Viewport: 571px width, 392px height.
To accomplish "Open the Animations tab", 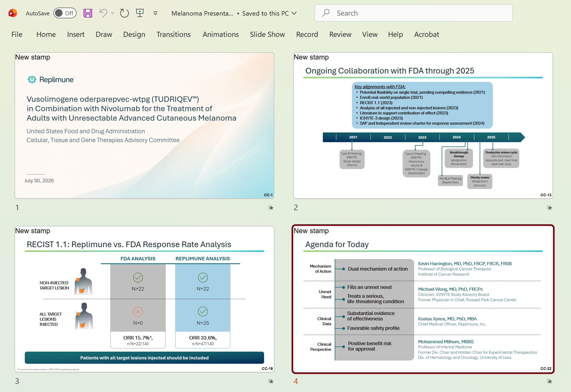I will coord(221,34).
